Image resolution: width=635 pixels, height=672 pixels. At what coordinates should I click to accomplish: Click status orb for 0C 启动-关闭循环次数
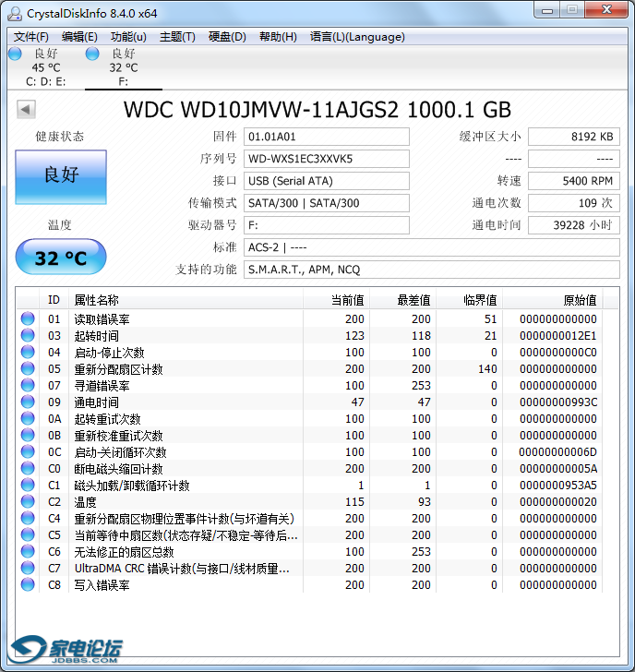[28, 451]
